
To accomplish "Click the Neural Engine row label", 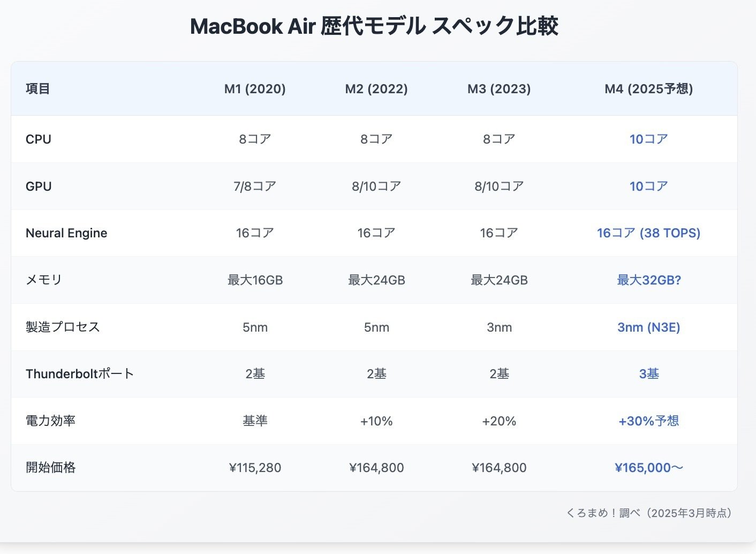I will pyautogui.click(x=66, y=233).
